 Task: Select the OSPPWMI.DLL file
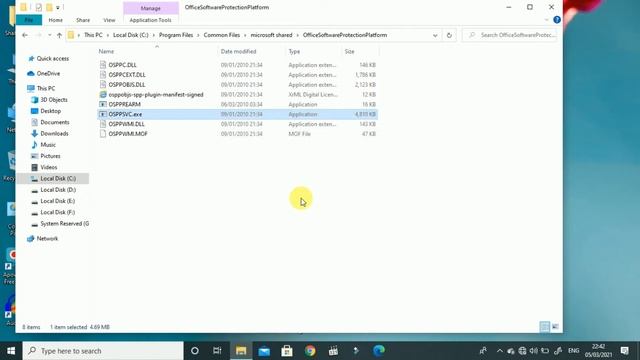(x=127, y=124)
